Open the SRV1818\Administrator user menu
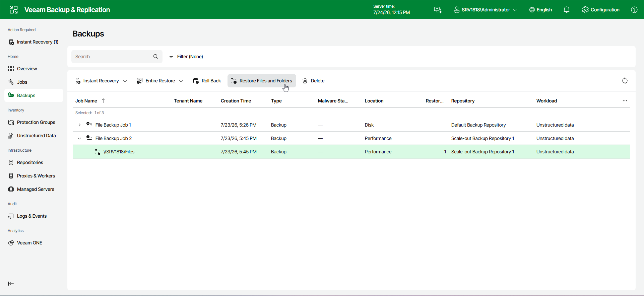The height and width of the screenshot is (296, 644). click(485, 10)
